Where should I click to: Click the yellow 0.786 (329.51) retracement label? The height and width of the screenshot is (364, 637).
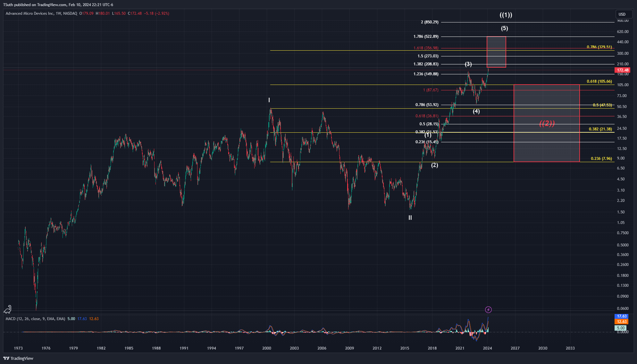point(599,47)
